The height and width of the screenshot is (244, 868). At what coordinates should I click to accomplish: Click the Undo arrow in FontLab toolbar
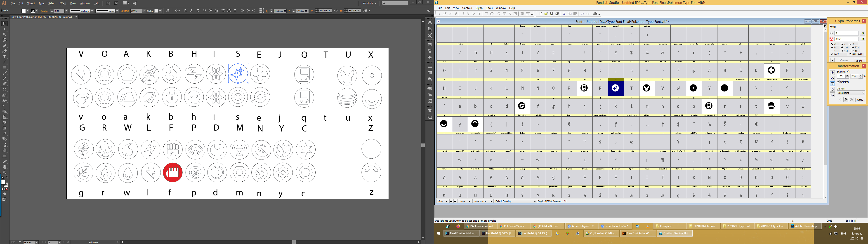tap(582, 14)
